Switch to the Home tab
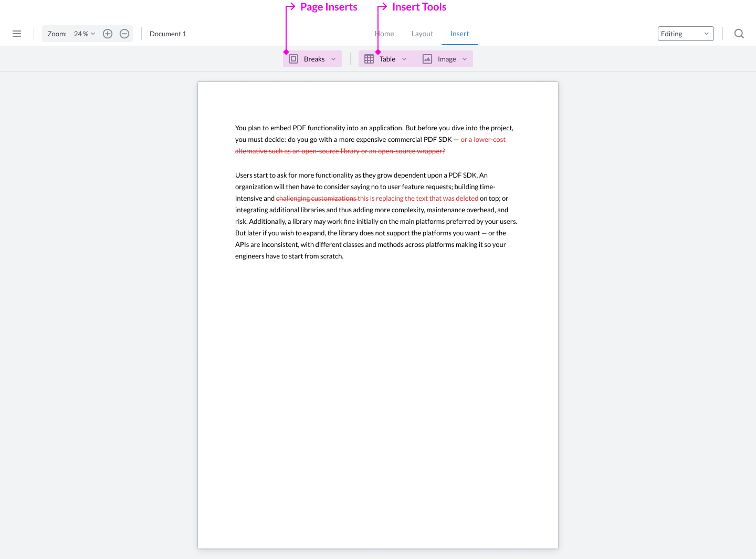756x559 pixels. point(384,34)
